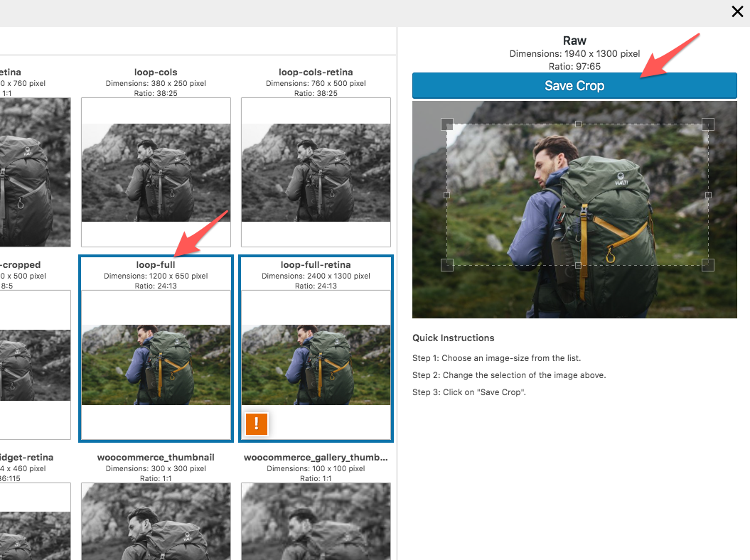This screenshot has height=560, width=750.
Task: Click the right edge middle crop handle
Action: pos(708,195)
